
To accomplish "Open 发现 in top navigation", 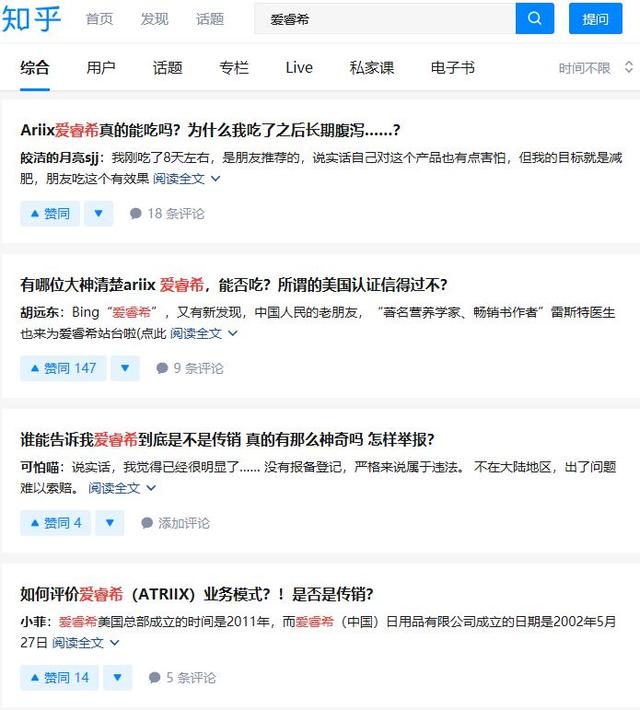I will (x=154, y=19).
